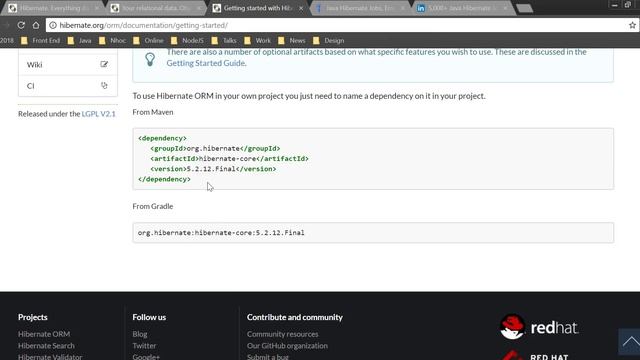Open 'Submit a bug' footer link
The image size is (640, 360).
click(x=267, y=357)
